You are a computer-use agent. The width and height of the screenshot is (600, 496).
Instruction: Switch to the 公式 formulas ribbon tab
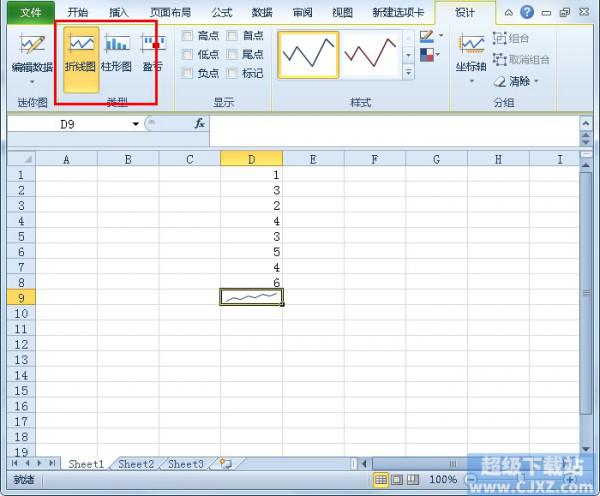click(x=221, y=13)
